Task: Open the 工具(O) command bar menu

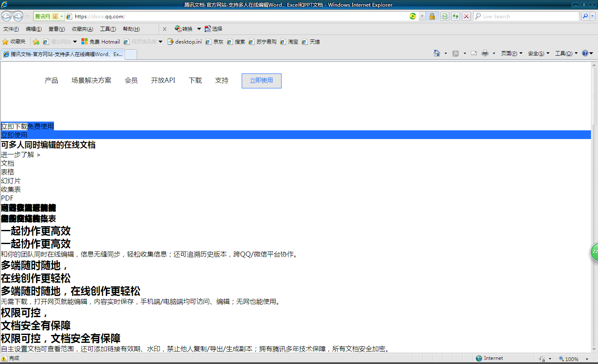Action: point(566,53)
